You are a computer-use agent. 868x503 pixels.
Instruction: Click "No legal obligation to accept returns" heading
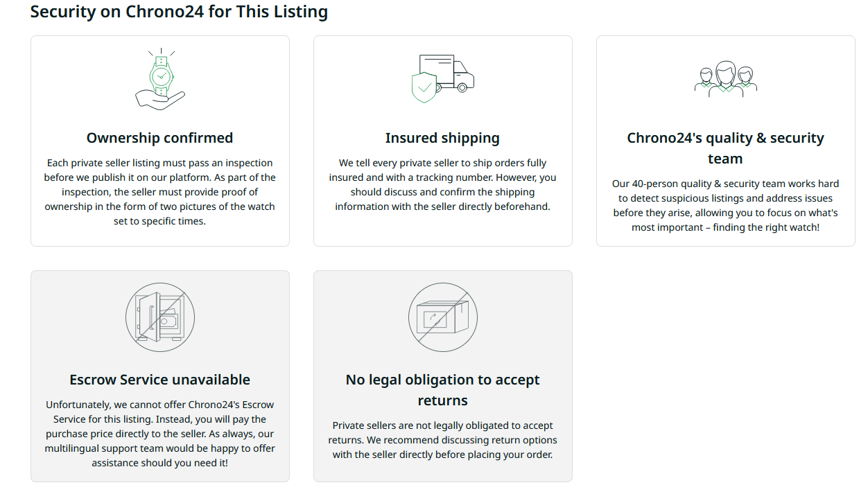[442, 390]
